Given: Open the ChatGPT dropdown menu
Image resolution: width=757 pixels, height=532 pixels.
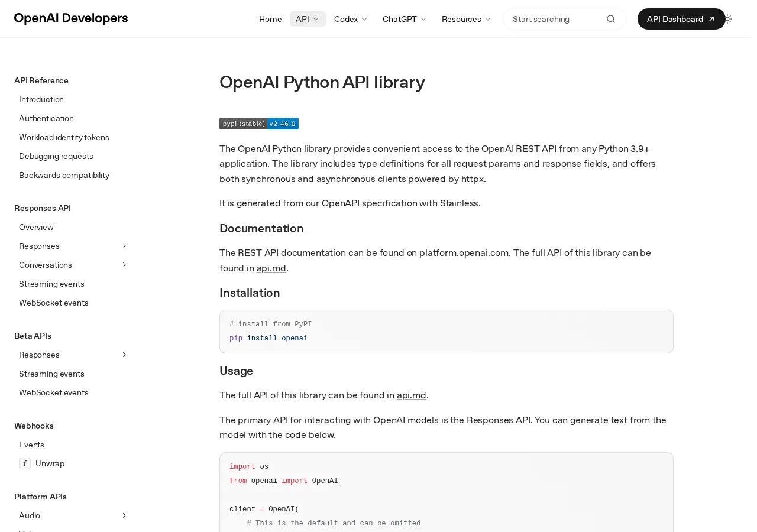Looking at the screenshot, I should tap(405, 19).
